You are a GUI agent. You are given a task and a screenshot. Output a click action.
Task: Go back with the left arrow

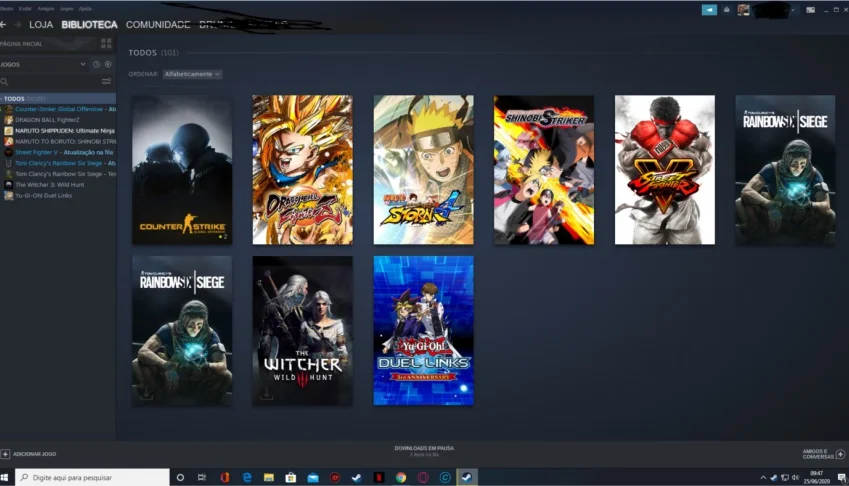click(x=3, y=24)
